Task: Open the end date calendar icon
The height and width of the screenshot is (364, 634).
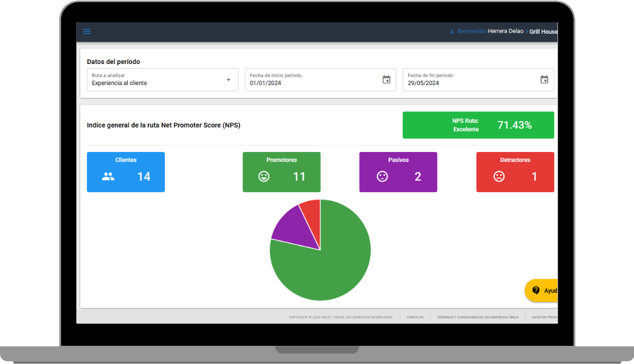Action: 544,80
